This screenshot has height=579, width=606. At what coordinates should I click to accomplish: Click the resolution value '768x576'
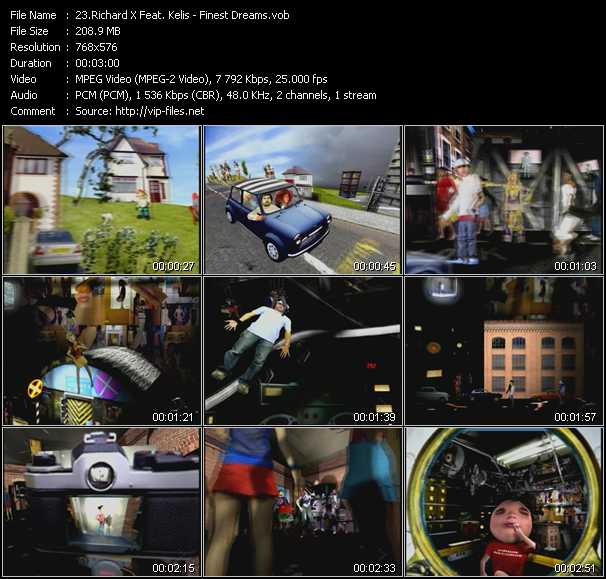coord(96,47)
